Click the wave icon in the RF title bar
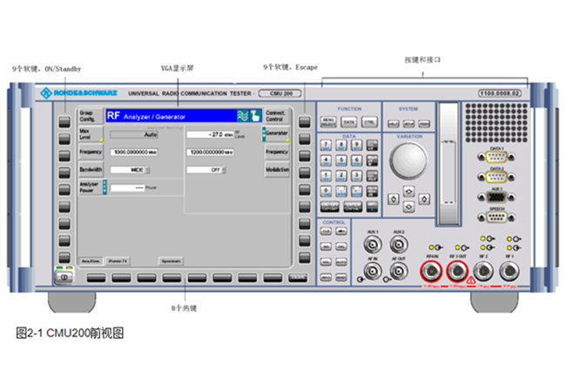The width and height of the screenshot is (566, 392). coord(243,116)
